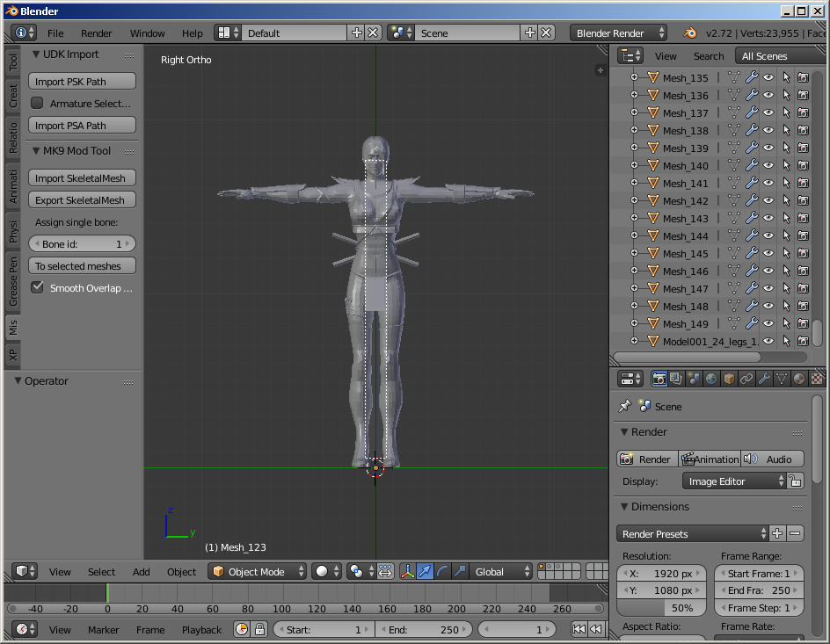Enable Smooth Overlap checkbox

pos(36,287)
